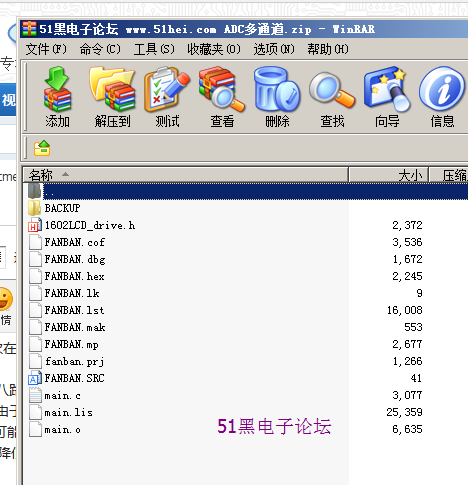The width and height of the screenshot is (468, 485).
Task: Sort by the Compressed (压缩) column header
Action: (449, 175)
